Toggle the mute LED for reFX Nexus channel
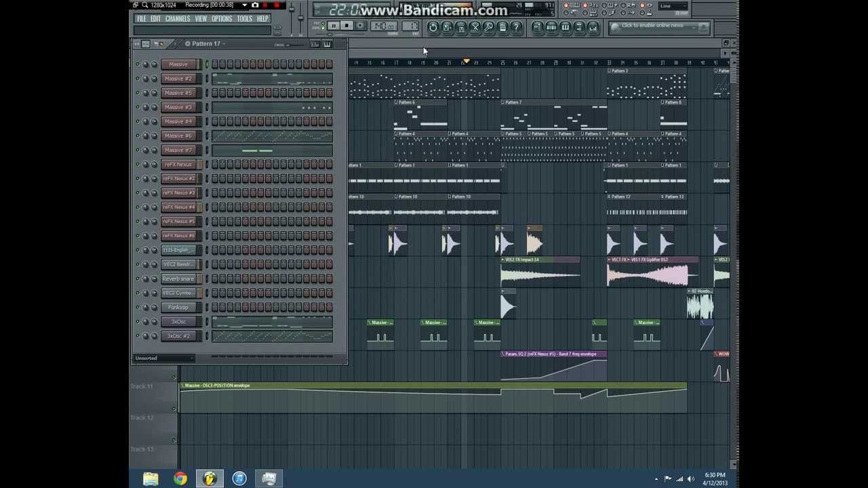868x488 pixels. 137,165
